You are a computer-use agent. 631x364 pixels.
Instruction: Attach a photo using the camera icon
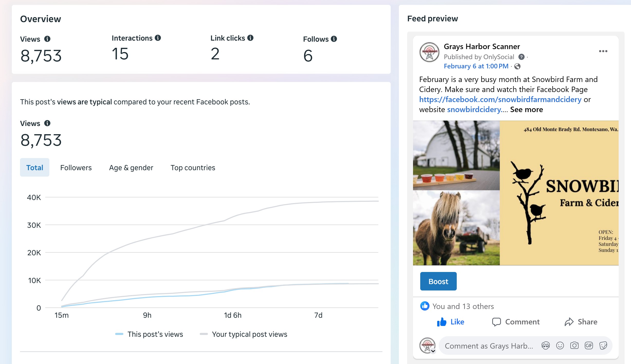[574, 345]
